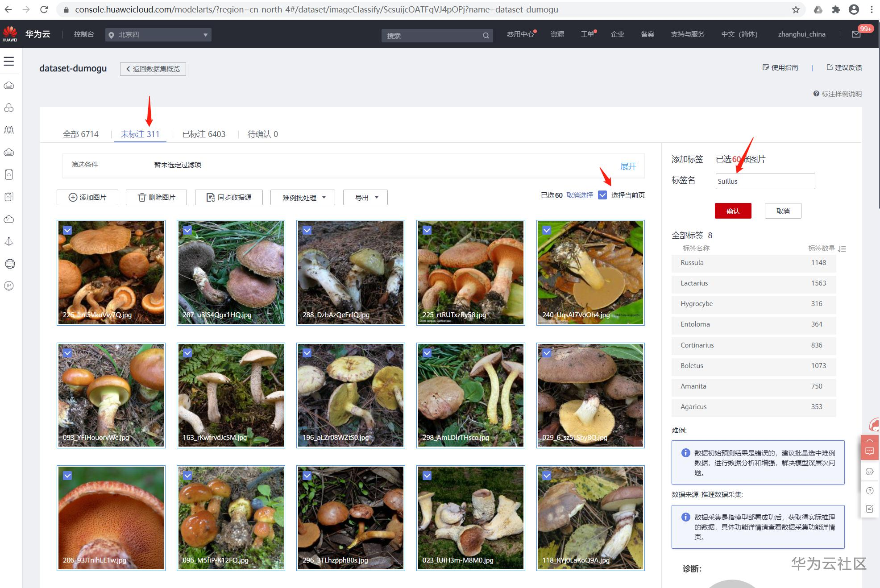The height and width of the screenshot is (588, 880).
Task: Uncheck image 298_AmLDlrTHsco.jpg checkbox
Action: pos(427,353)
